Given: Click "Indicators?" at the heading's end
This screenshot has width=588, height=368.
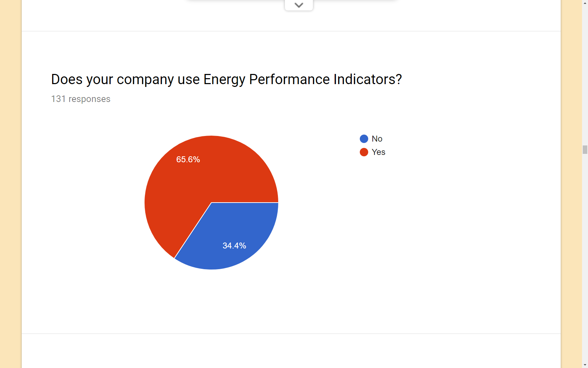Looking at the screenshot, I should pos(367,80).
